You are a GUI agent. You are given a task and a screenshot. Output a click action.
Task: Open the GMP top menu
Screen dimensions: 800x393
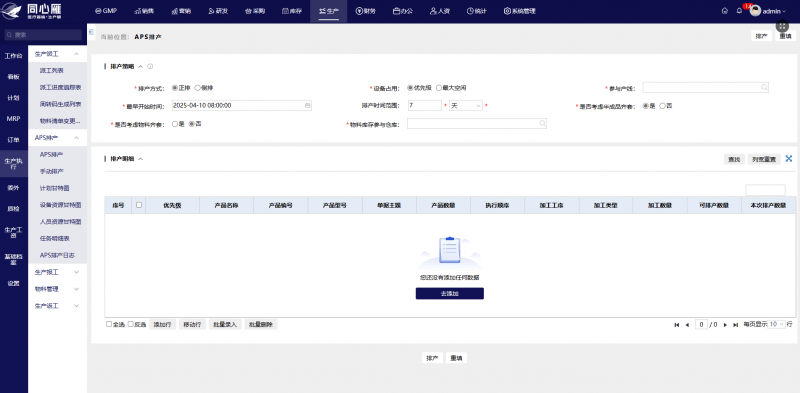106,11
